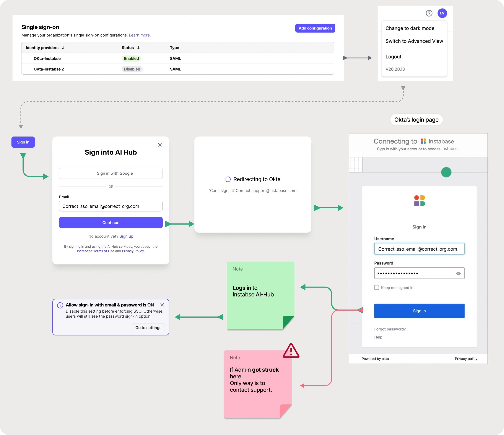Click the Type column header
Image resolution: width=504 pixels, height=435 pixels.
174,48
